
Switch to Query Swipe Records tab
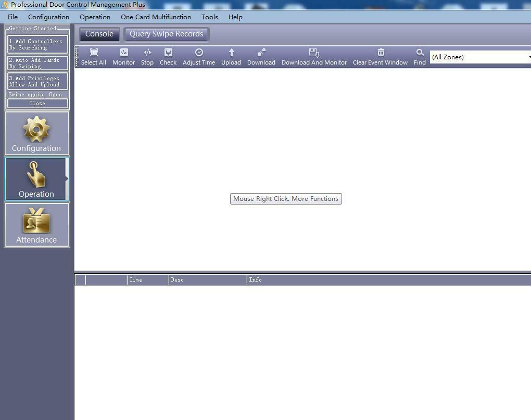166,34
